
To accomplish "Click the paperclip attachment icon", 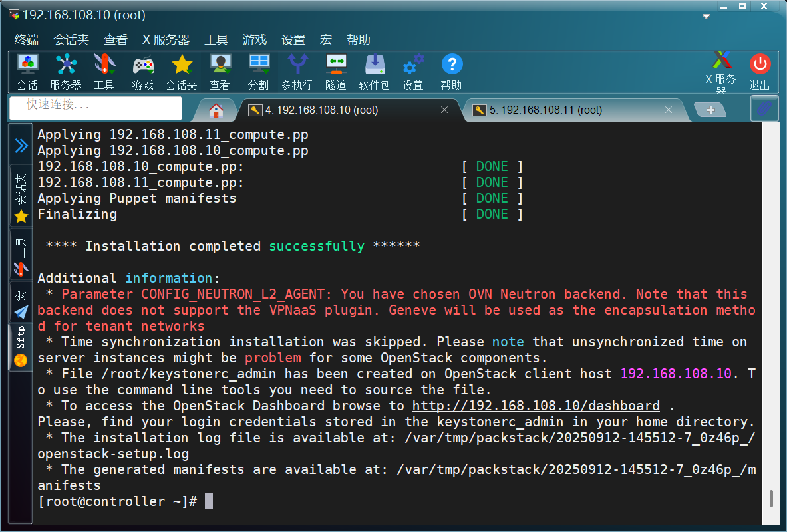I will click(x=764, y=108).
